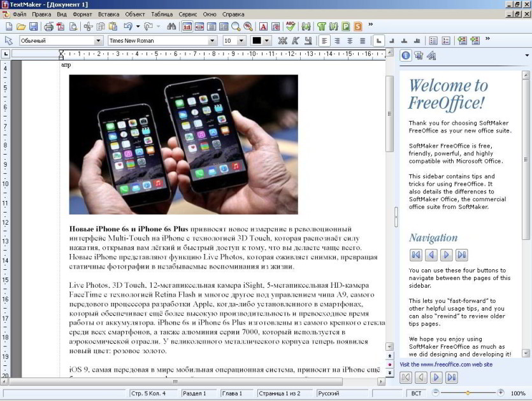Visit the www.freeoffice.com web site link
The width and height of the screenshot is (532, 401).
446,364
